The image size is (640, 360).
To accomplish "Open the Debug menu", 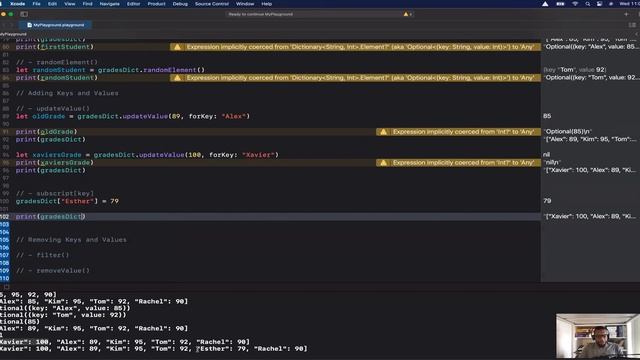I will pyautogui.click(x=180, y=4).
